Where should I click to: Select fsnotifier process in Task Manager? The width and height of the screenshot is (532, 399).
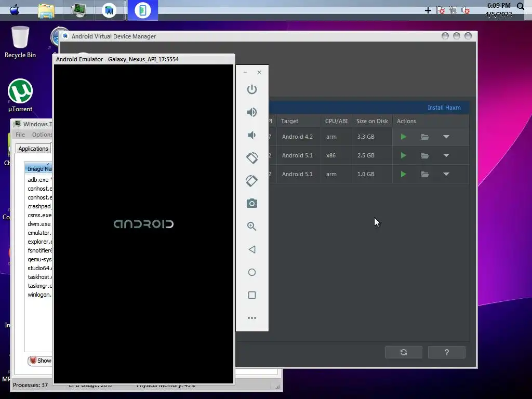click(x=39, y=250)
